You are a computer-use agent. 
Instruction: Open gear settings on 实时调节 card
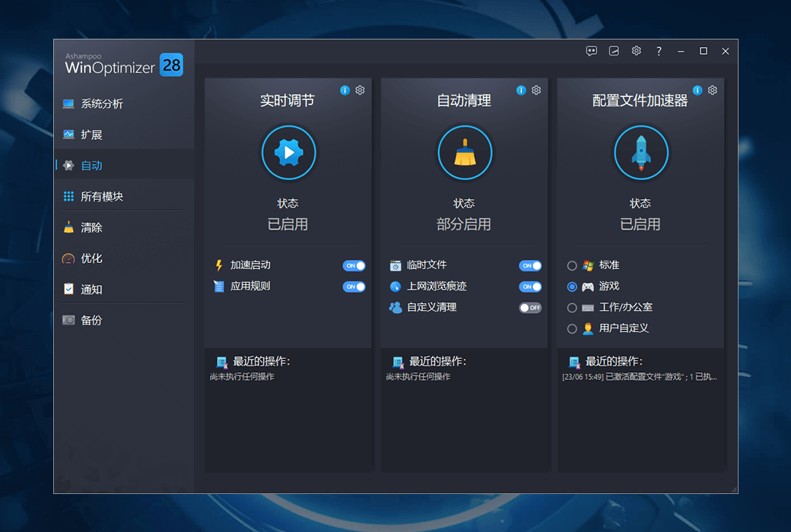pos(360,90)
